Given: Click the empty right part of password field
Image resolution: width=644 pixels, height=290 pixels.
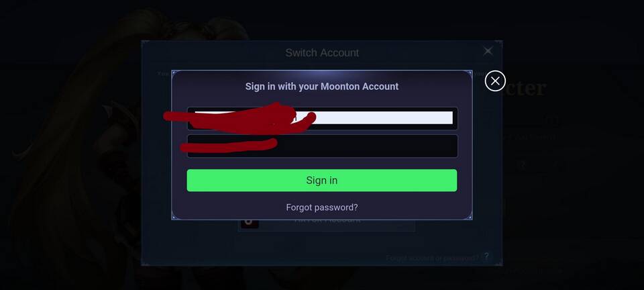Looking at the screenshot, I should tap(367, 146).
